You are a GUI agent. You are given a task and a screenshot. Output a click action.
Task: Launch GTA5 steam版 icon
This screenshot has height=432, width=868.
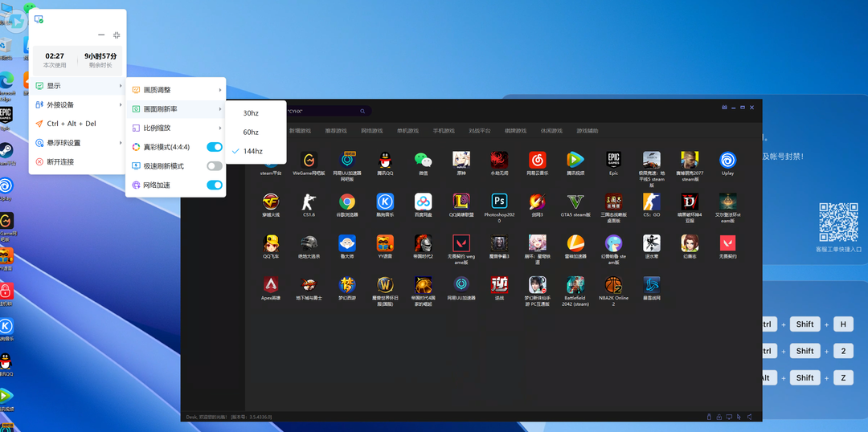coord(575,202)
